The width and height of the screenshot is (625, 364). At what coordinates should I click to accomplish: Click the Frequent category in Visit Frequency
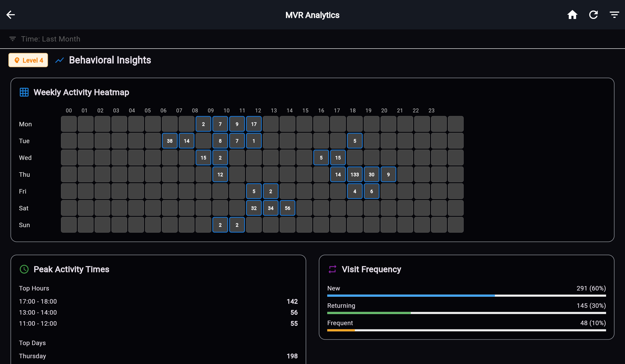(x=340, y=323)
